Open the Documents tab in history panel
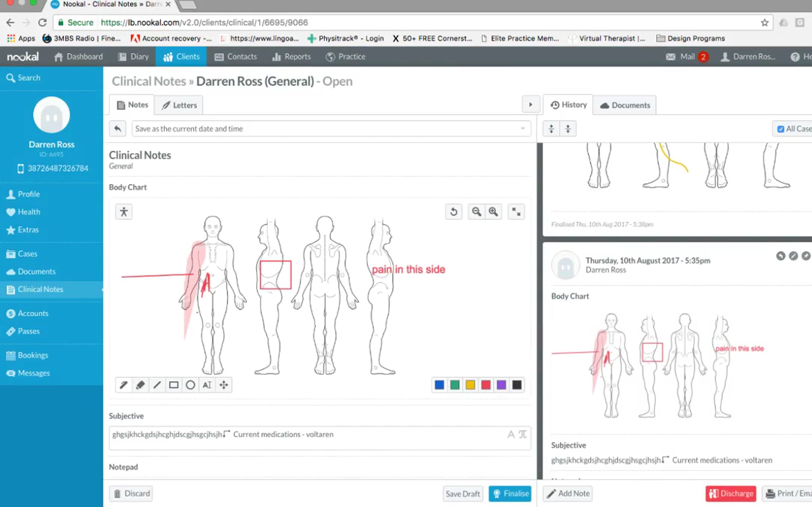Viewport: 812px width, 507px height. [625, 105]
